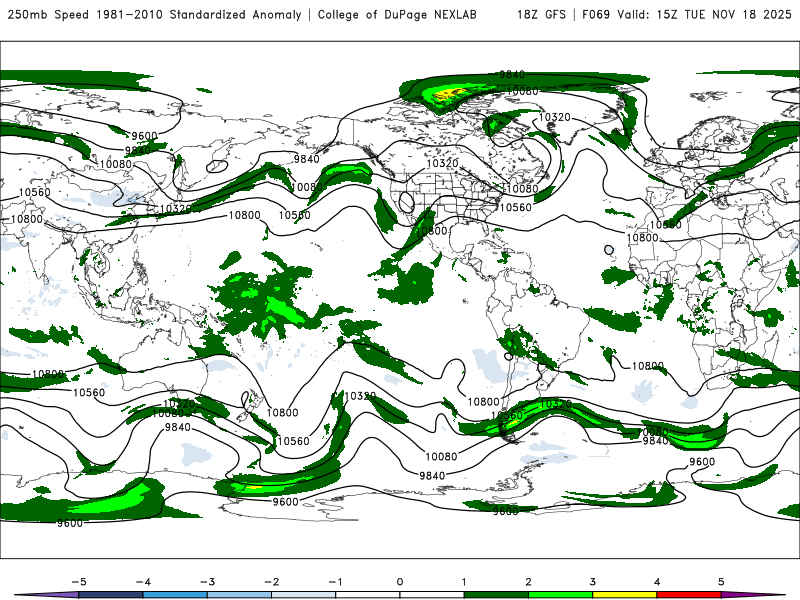The height and width of the screenshot is (600, 800).
Task: Click the '250mb Speed 1981-2010 Standardized Anomaly' title
Action: click(x=154, y=14)
